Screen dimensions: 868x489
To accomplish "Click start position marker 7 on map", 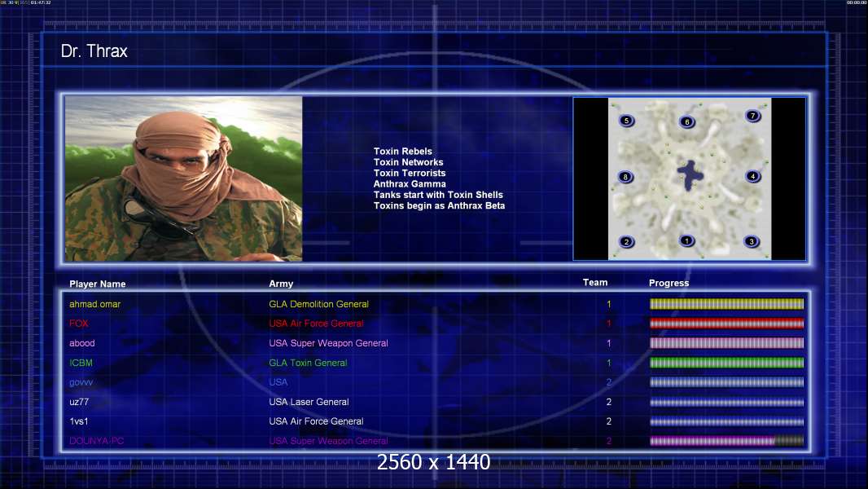I will pos(752,116).
